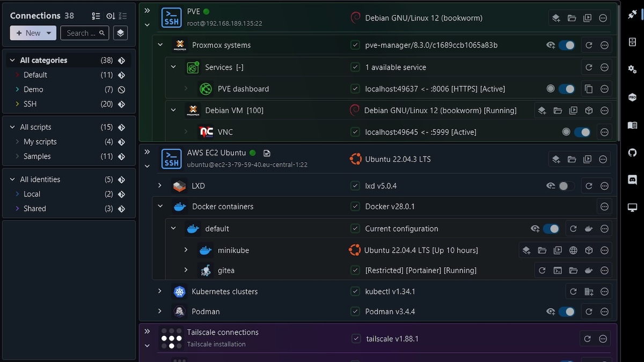Expand the minikube container row
Screen dimensions: 644x362
(186, 250)
